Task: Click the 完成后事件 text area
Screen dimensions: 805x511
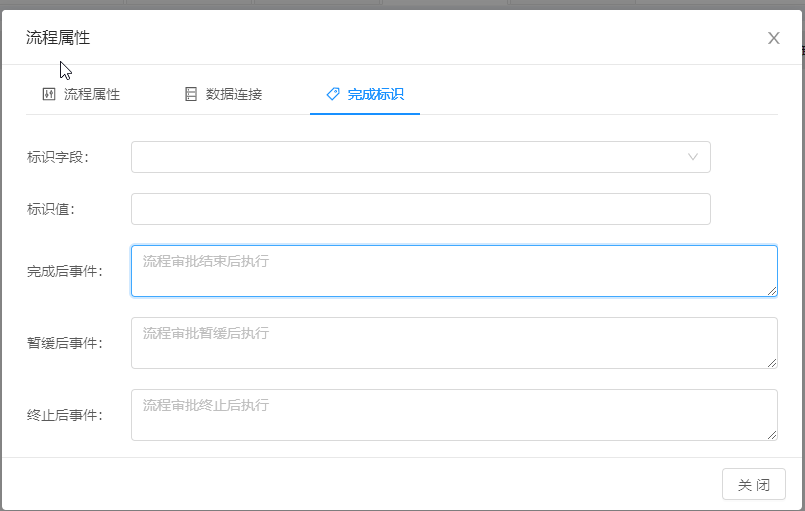Action: coord(454,271)
